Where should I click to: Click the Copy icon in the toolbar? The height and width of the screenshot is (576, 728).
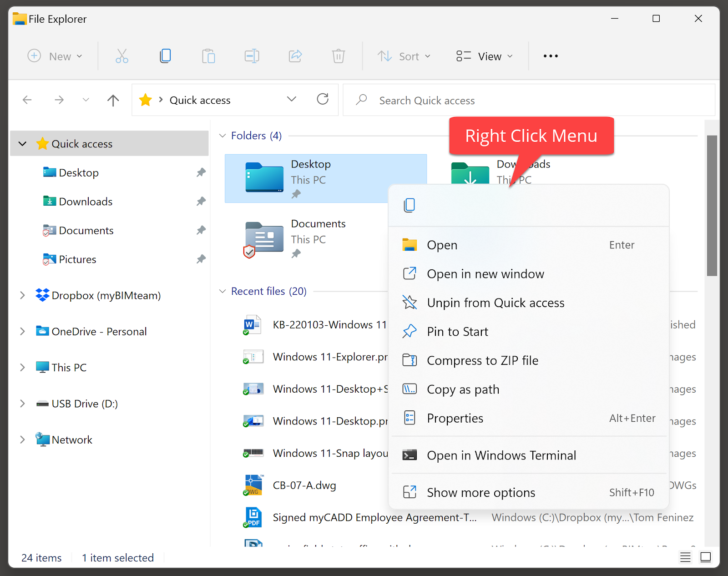coord(165,56)
